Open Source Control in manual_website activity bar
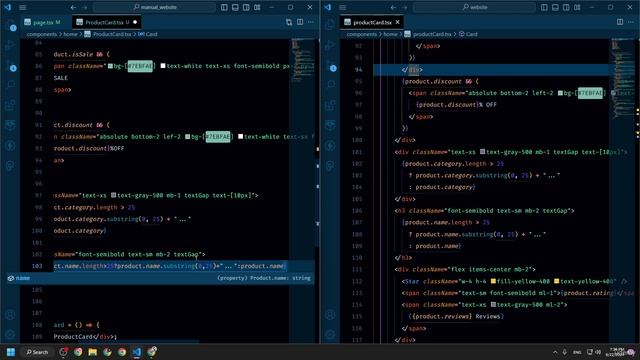This screenshot has height=360, width=640. click(x=11, y=65)
